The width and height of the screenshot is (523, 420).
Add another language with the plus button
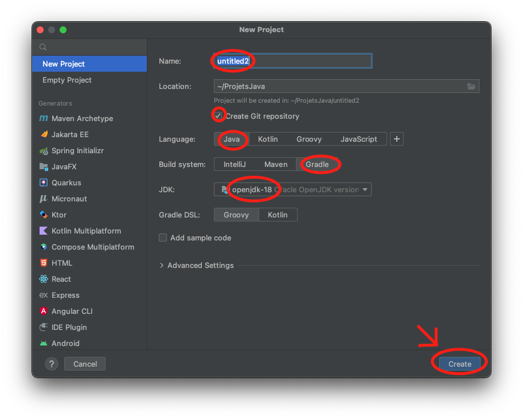tap(397, 139)
